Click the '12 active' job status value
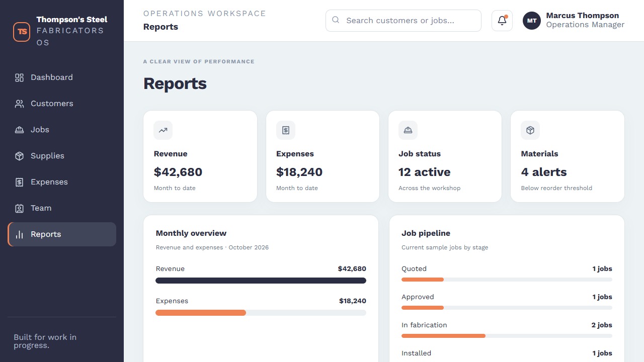 point(425,172)
